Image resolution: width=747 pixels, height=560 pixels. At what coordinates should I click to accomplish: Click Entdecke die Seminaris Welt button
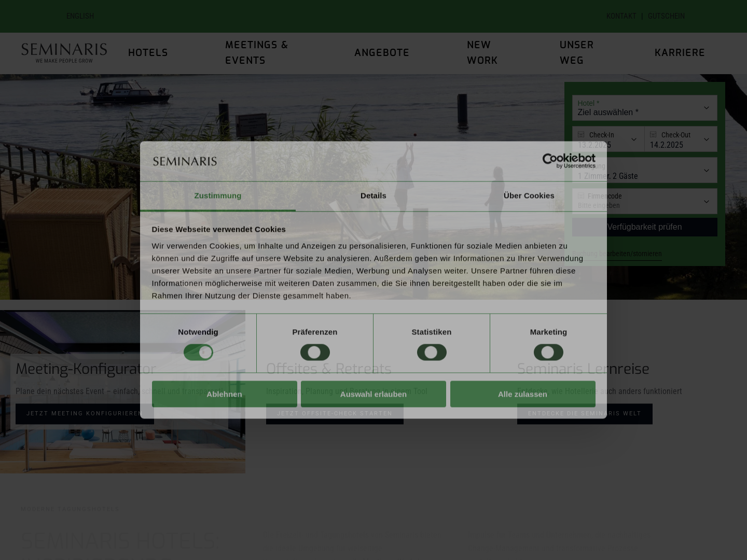point(585,414)
